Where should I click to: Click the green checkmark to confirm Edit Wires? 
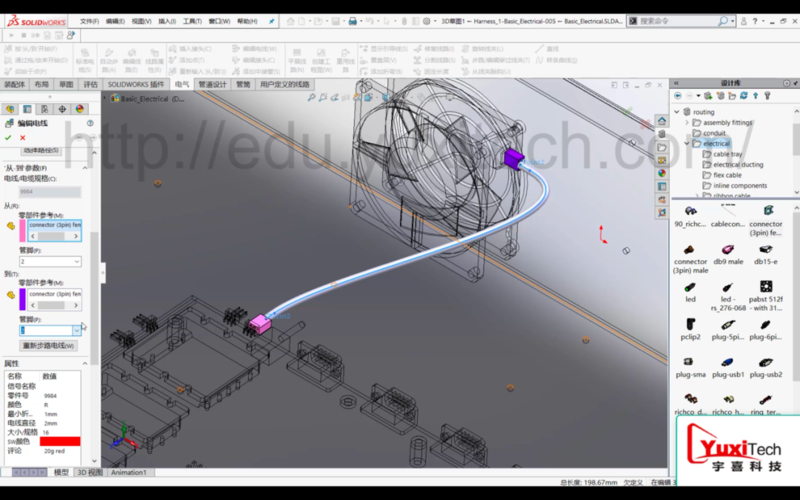pos(8,138)
